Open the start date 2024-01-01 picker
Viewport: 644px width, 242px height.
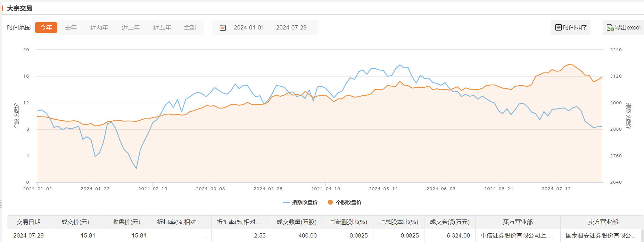point(249,27)
